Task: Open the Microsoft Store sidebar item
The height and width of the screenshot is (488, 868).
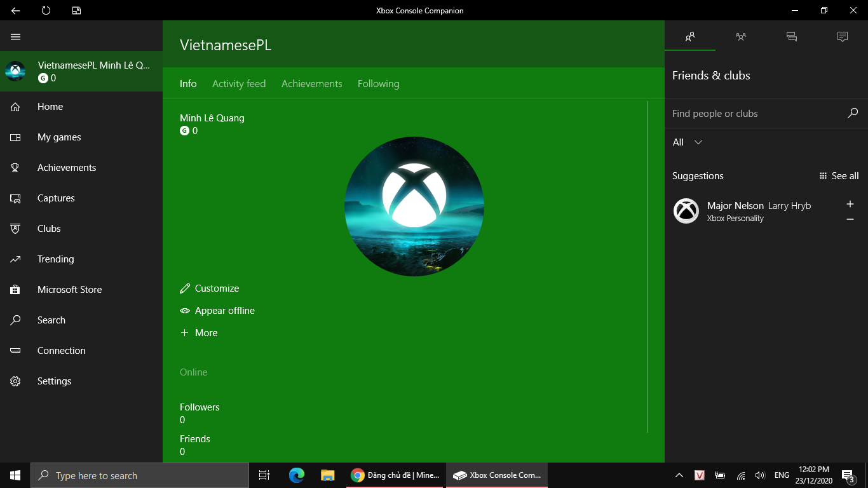Action: (69, 290)
